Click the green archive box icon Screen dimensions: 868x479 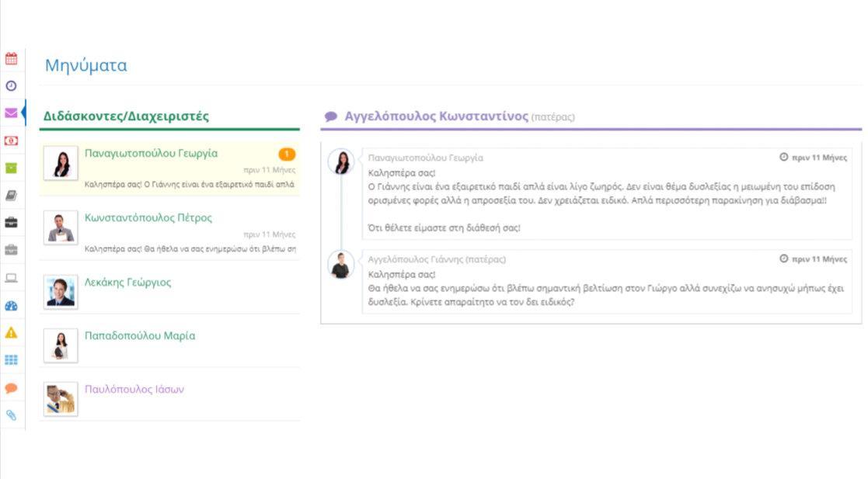tap(11, 168)
